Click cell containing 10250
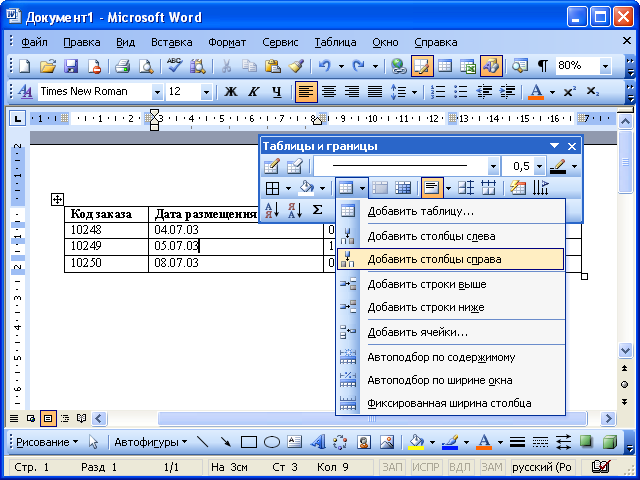640x480 pixels. (107, 263)
